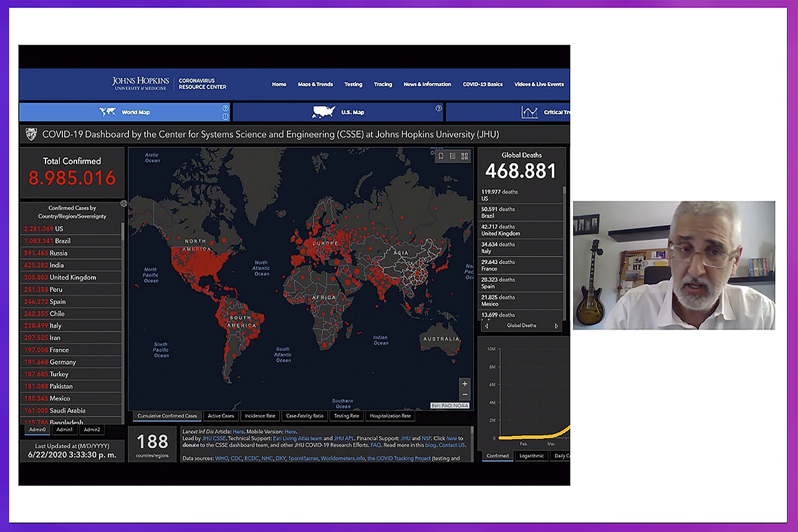The image size is (798, 532).
Task: Select the 42.717 deaths United Kingdom row
Action: click(x=521, y=230)
